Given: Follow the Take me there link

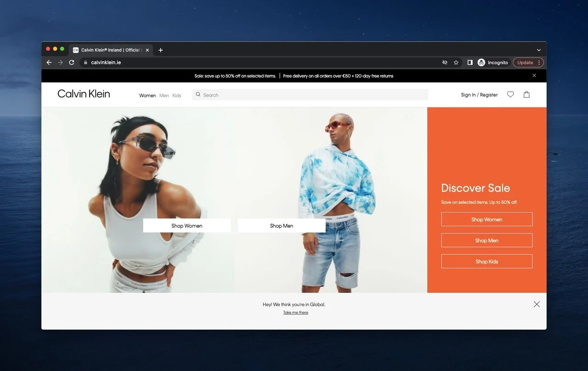Looking at the screenshot, I should pyautogui.click(x=295, y=313).
